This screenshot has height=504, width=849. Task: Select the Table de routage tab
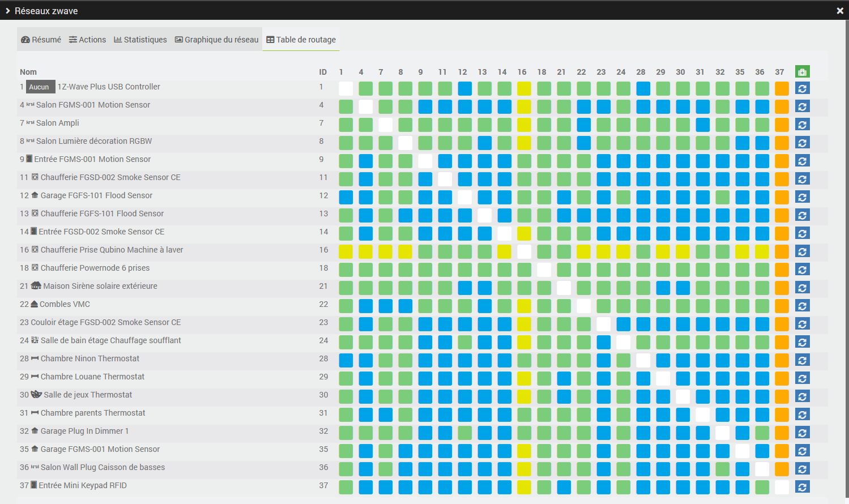pos(301,40)
